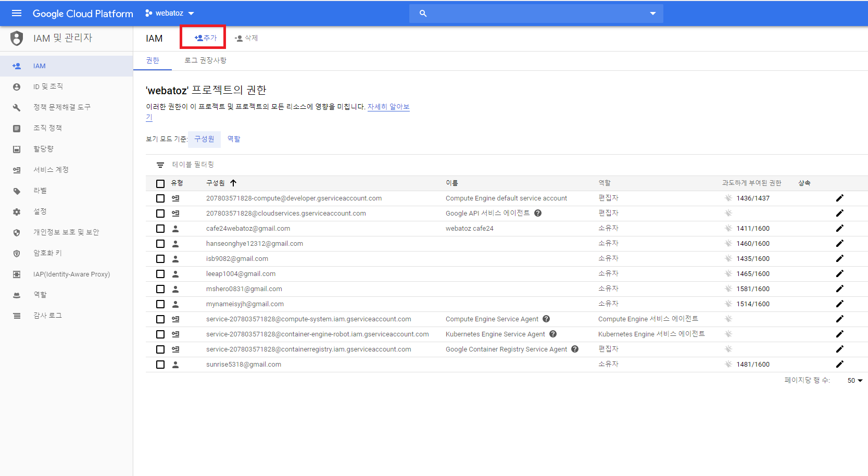Click the 1436/1437 excess permissions value
The height and width of the screenshot is (476, 868).
tap(753, 198)
